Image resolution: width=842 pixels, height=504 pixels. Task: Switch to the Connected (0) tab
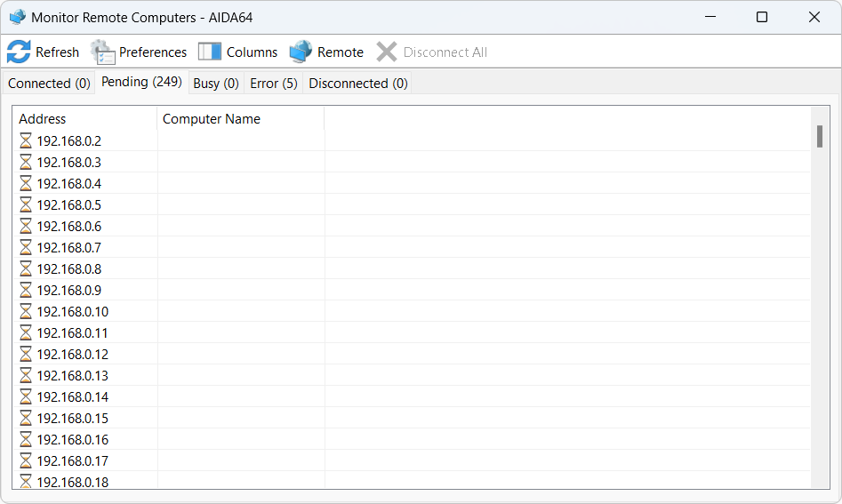coord(49,84)
